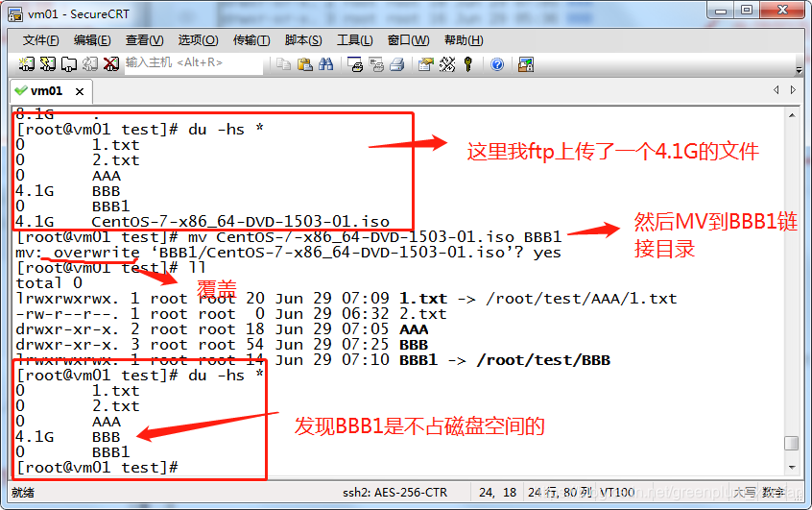Click the blue Help question mark icon
The width and height of the screenshot is (812, 510).
point(497,64)
